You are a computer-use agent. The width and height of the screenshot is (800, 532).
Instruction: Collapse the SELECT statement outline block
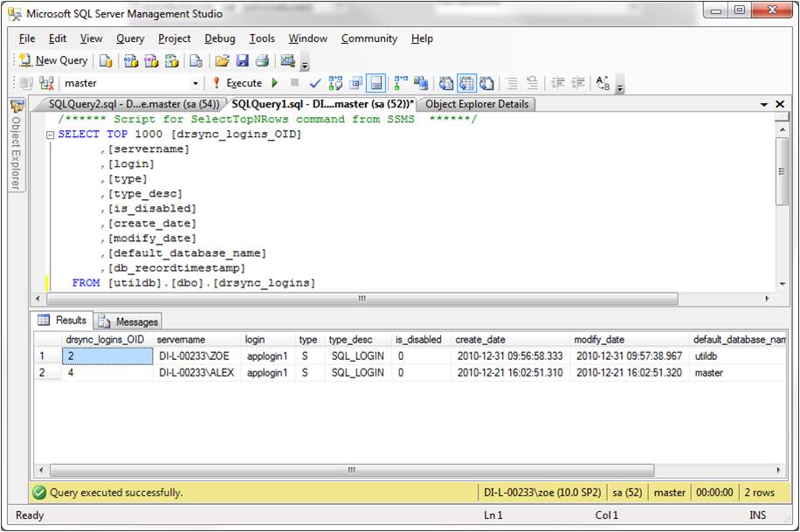click(51, 135)
